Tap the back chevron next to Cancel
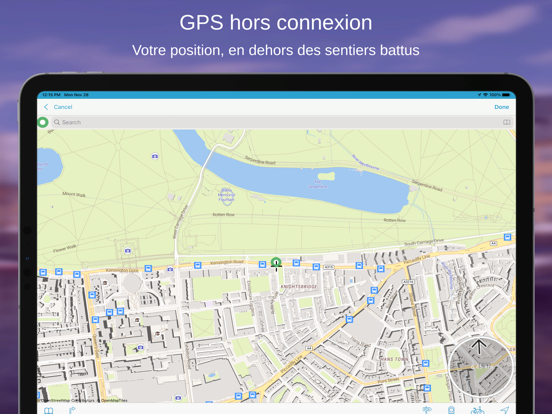 [46, 107]
